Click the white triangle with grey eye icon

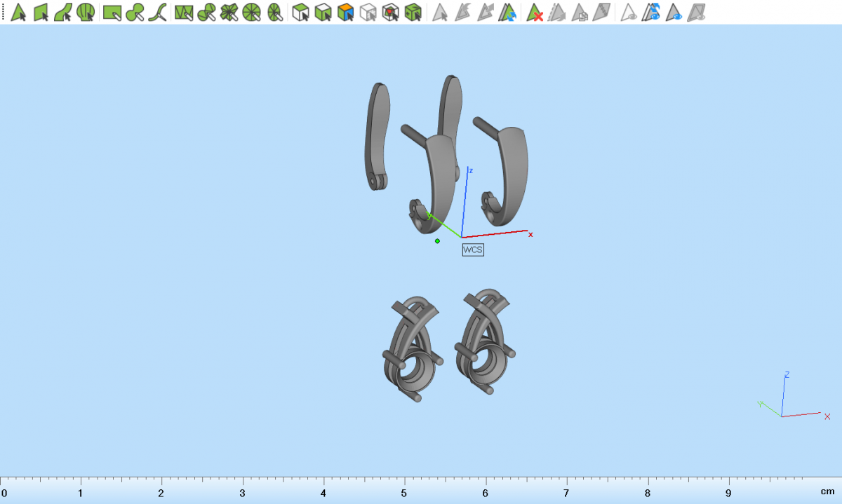629,12
